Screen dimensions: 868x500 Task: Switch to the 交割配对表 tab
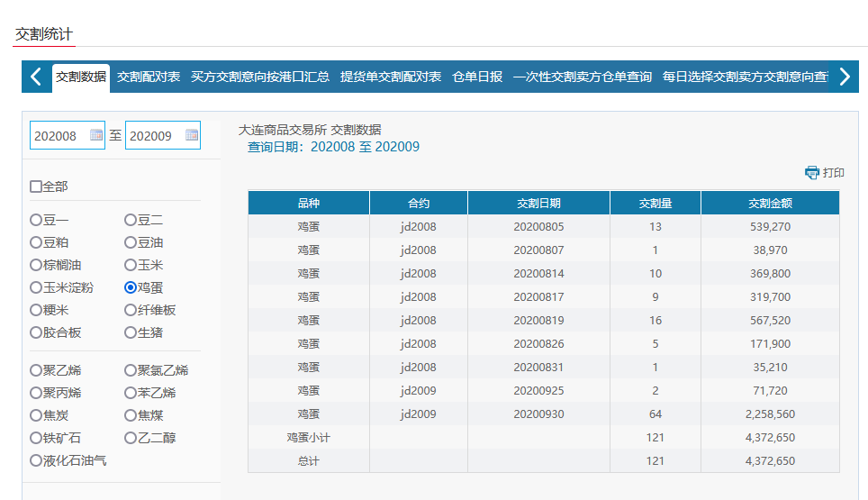coord(149,77)
